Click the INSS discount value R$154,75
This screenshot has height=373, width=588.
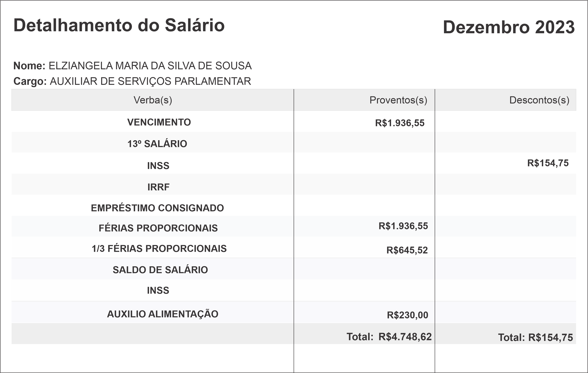[548, 163]
